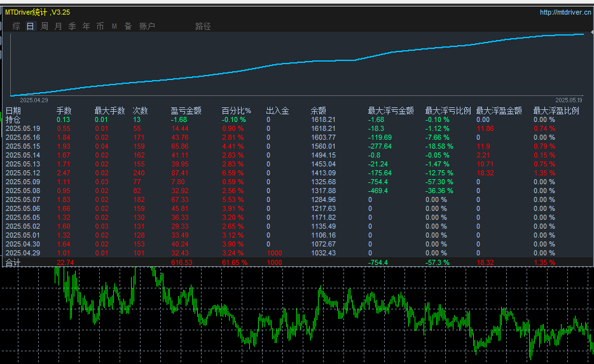This screenshot has height=364, width=594.
Task: Click the 合计 total row label
Action: click(13, 262)
